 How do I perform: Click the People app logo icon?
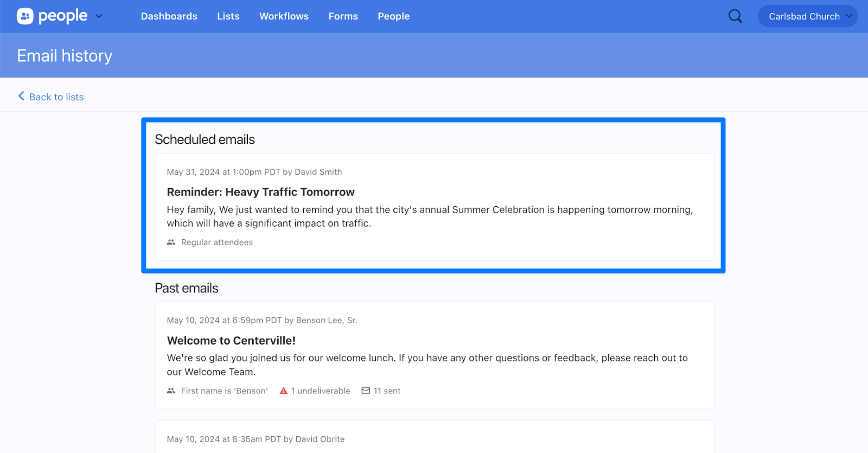click(x=25, y=16)
